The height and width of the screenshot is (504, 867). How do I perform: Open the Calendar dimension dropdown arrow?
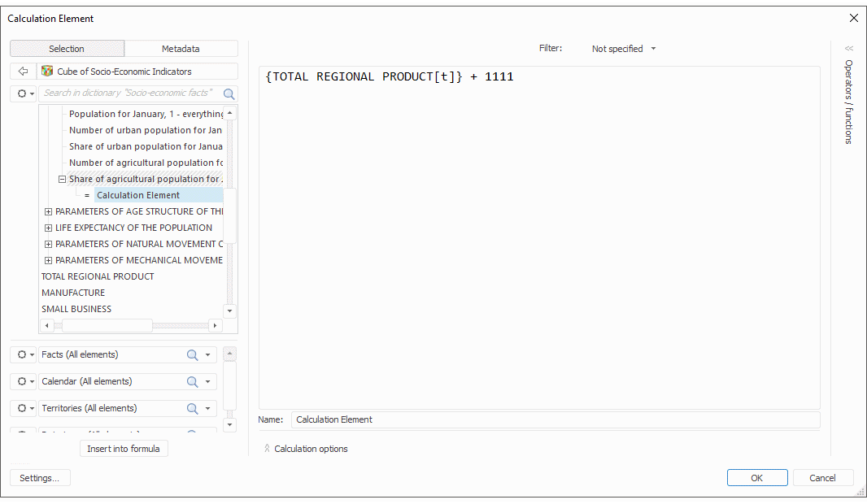(208, 381)
